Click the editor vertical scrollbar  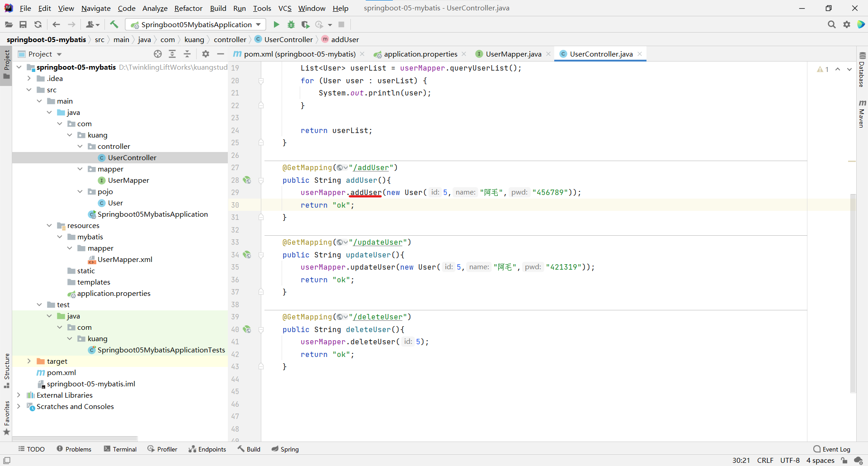tap(853, 293)
